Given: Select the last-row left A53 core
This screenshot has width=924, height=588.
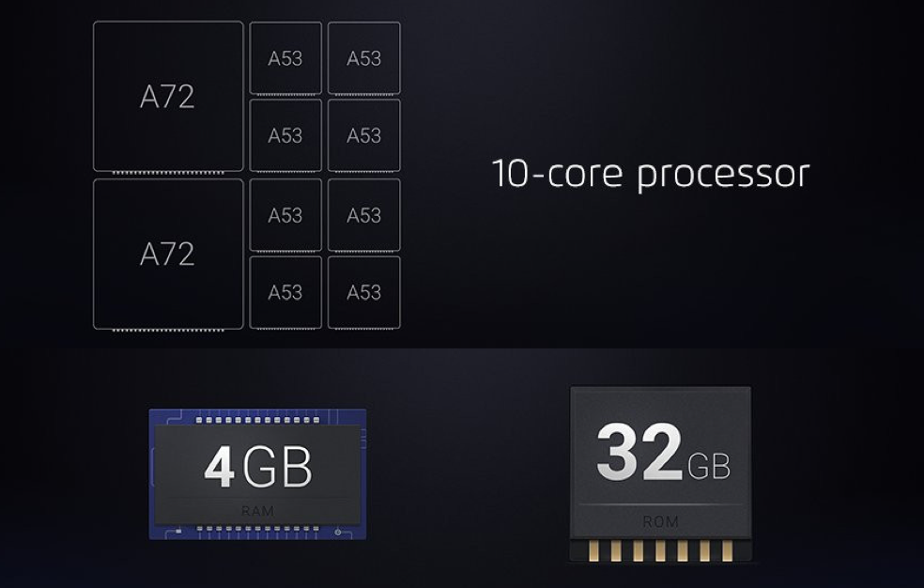Looking at the screenshot, I should point(285,292).
